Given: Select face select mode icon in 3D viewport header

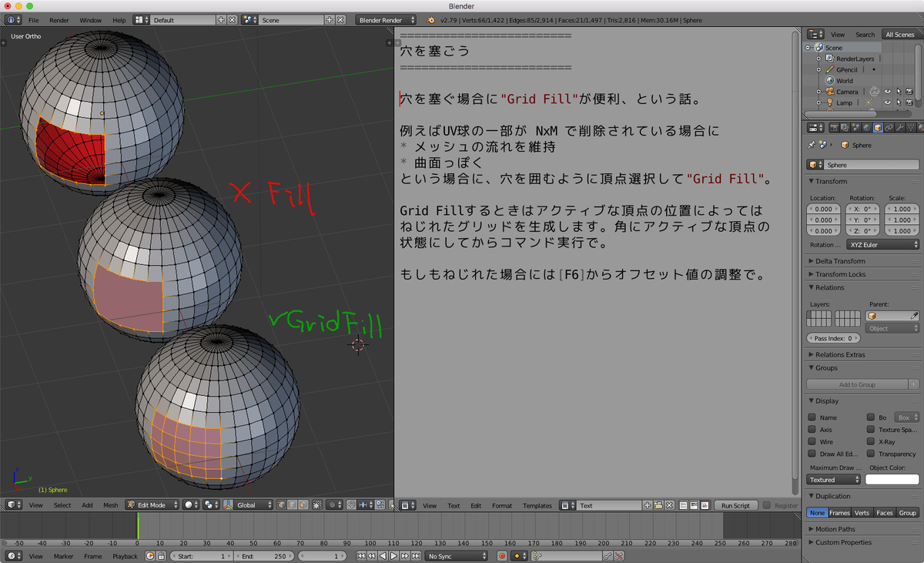Looking at the screenshot, I should 303,505.
